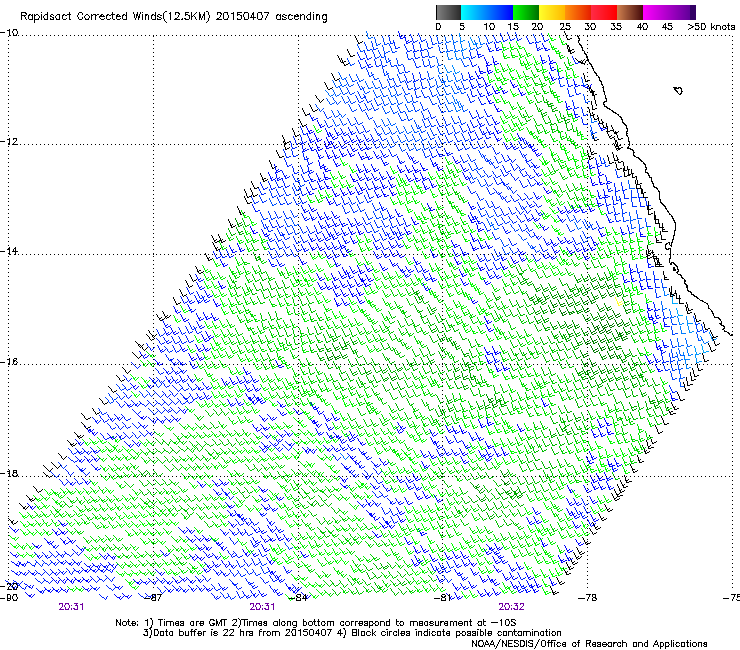
Task: Select the cyan 5-10 knots legend color
Action: pos(473,12)
